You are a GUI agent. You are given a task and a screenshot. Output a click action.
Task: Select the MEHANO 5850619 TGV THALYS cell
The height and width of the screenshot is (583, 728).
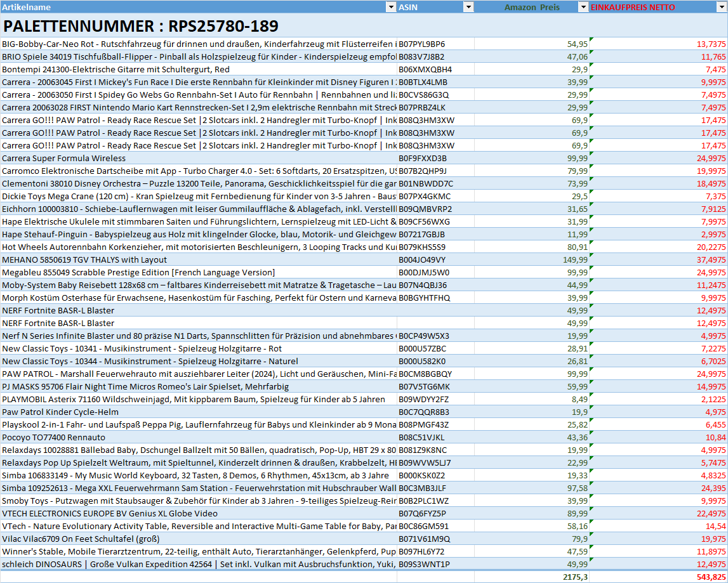pyautogui.click(x=84, y=259)
